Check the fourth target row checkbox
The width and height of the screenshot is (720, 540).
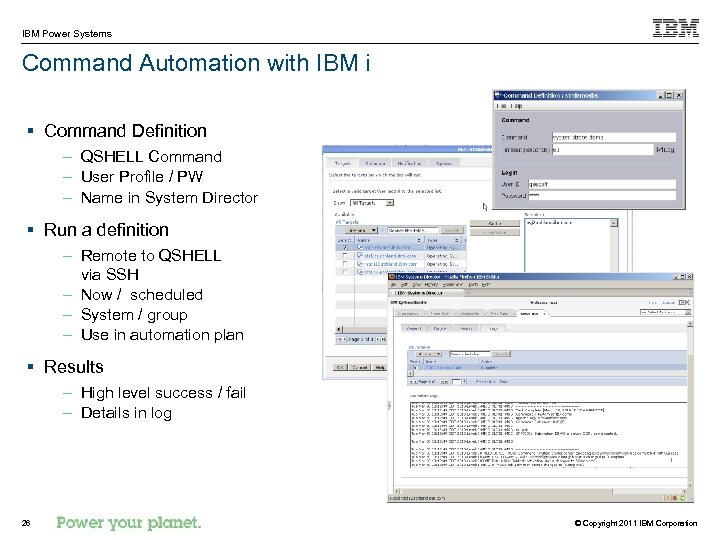coord(345,272)
